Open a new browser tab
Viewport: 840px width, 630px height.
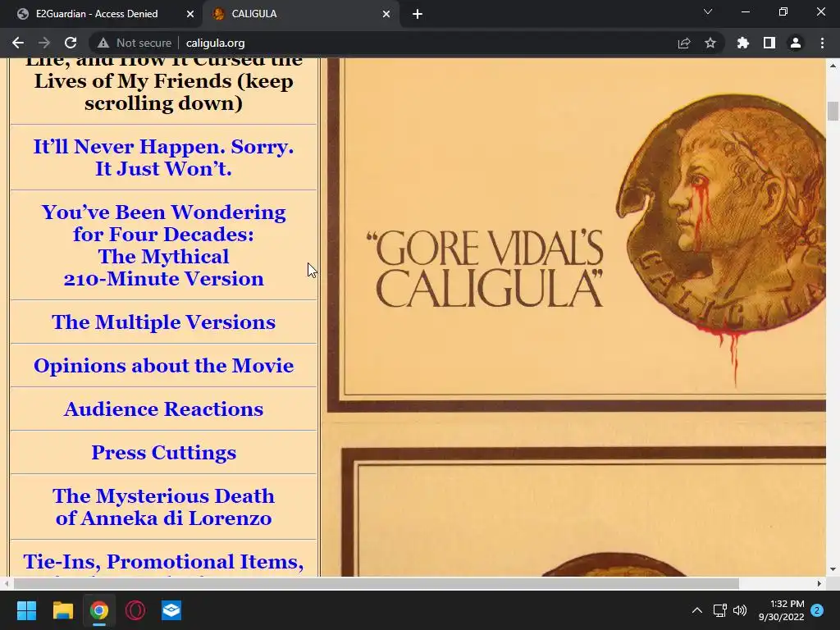pos(418,14)
